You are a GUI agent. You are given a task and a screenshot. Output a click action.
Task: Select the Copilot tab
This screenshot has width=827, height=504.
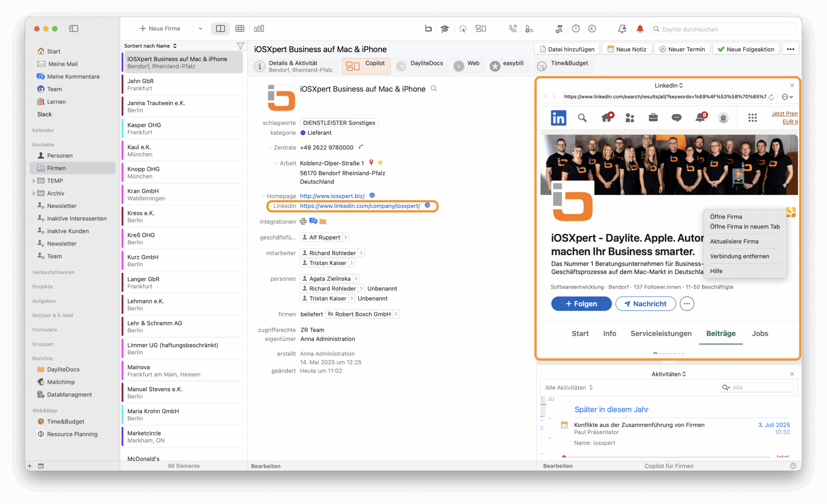(366, 66)
